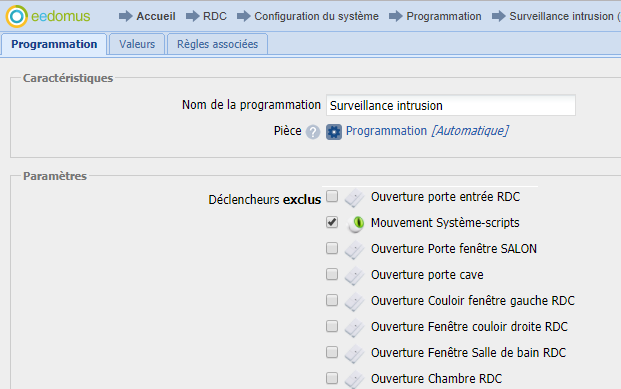Viewport: 621px width, 389px height.
Task: Click the eedomus logo
Action: click(x=48, y=16)
